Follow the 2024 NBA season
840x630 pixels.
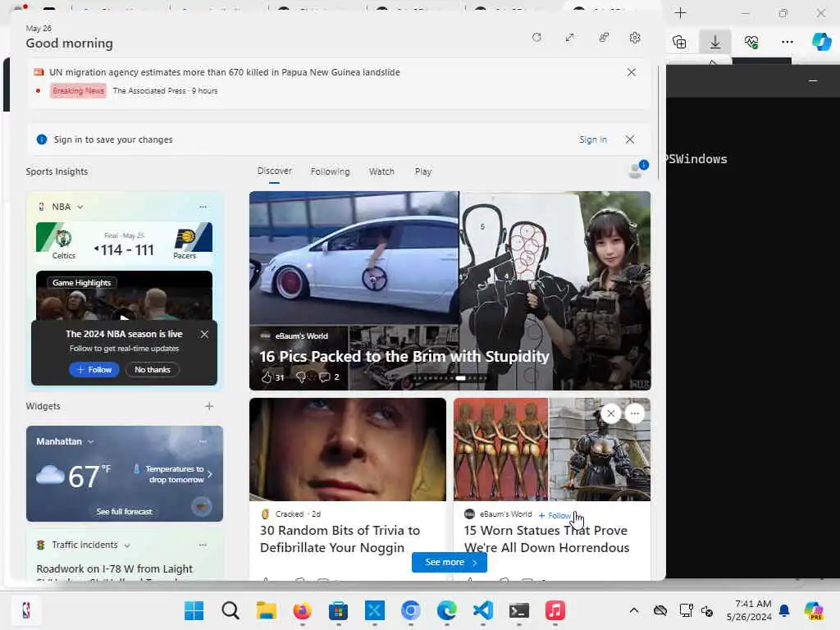click(94, 370)
